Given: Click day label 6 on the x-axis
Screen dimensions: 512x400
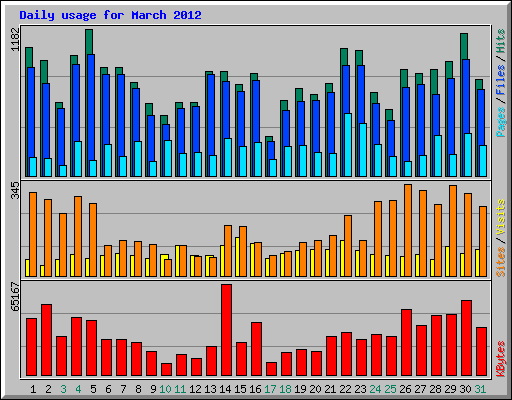Looking at the screenshot, I should tap(108, 389).
